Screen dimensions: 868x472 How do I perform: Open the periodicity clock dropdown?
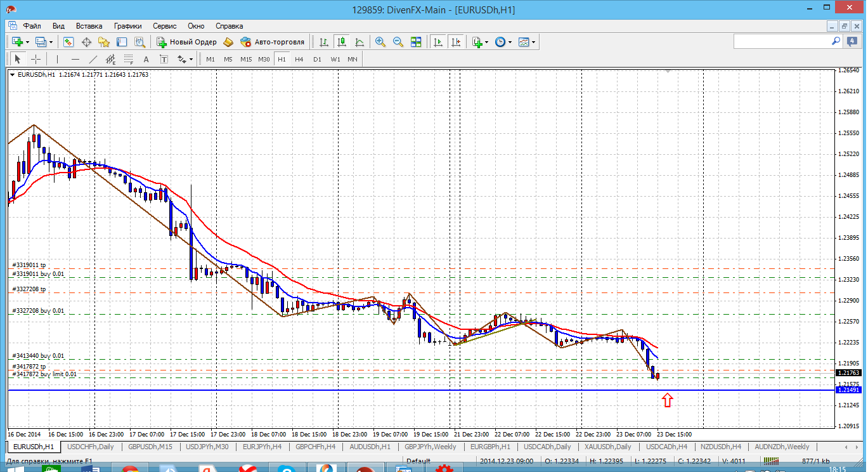[x=509, y=42]
